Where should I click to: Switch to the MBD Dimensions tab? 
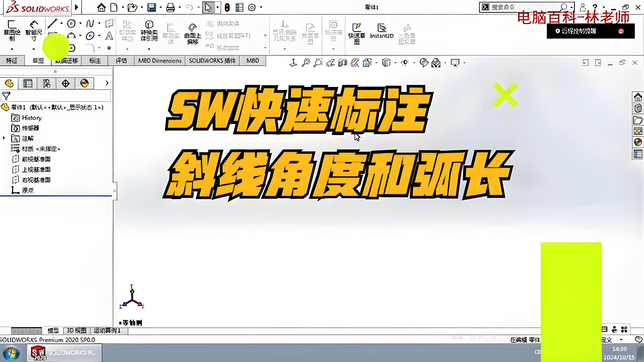(160, 61)
